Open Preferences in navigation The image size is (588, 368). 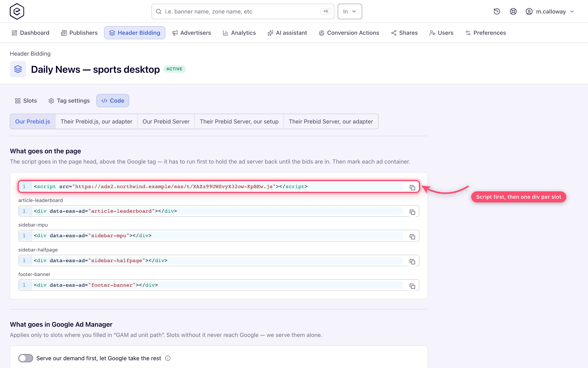(x=485, y=33)
